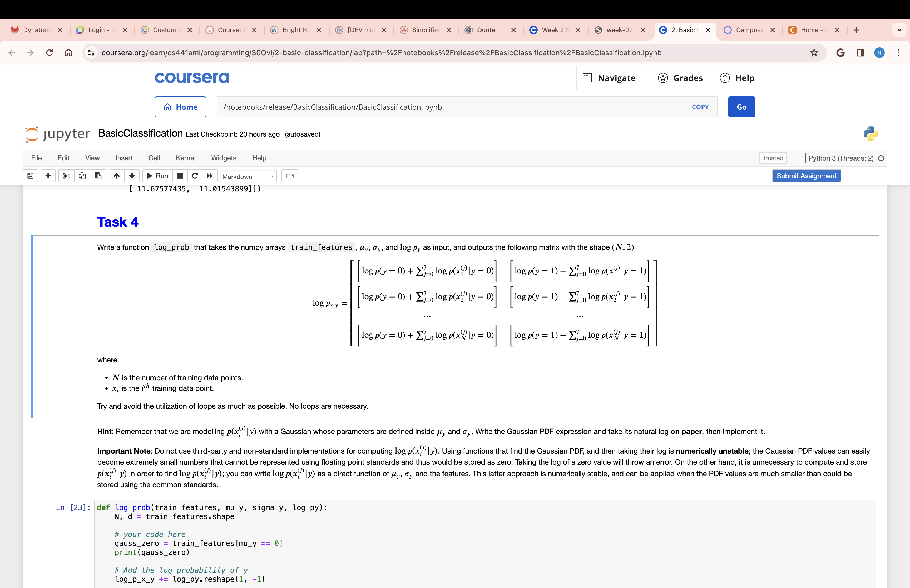
Task: Interrupt the kernel with the stop icon
Action: click(180, 176)
